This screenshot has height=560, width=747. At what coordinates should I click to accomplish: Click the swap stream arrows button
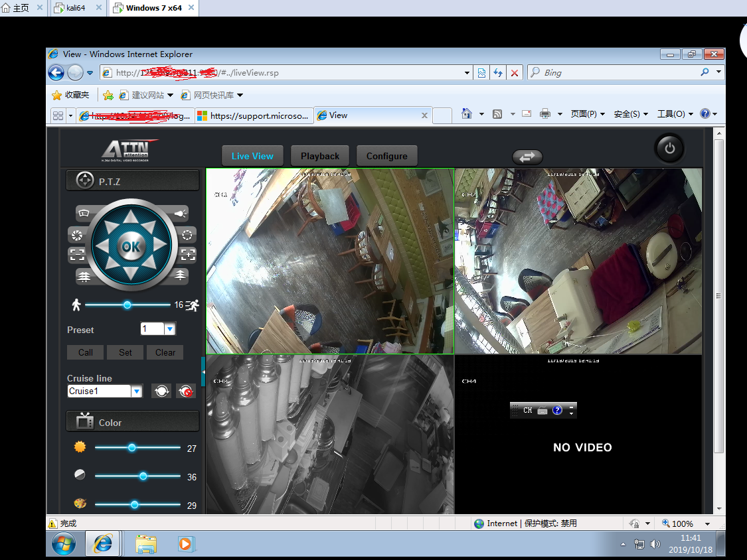click(x=527, y=157)
